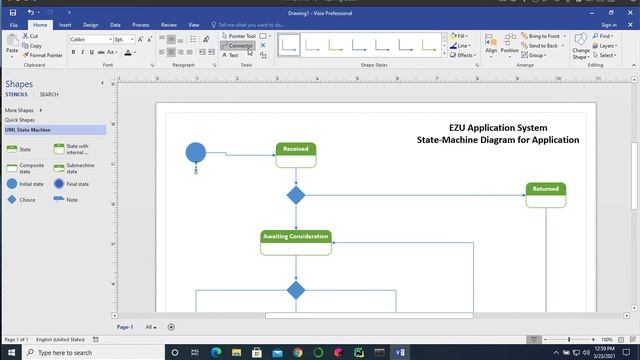Select the Initial state shape
640x360 pixels.
25,184
